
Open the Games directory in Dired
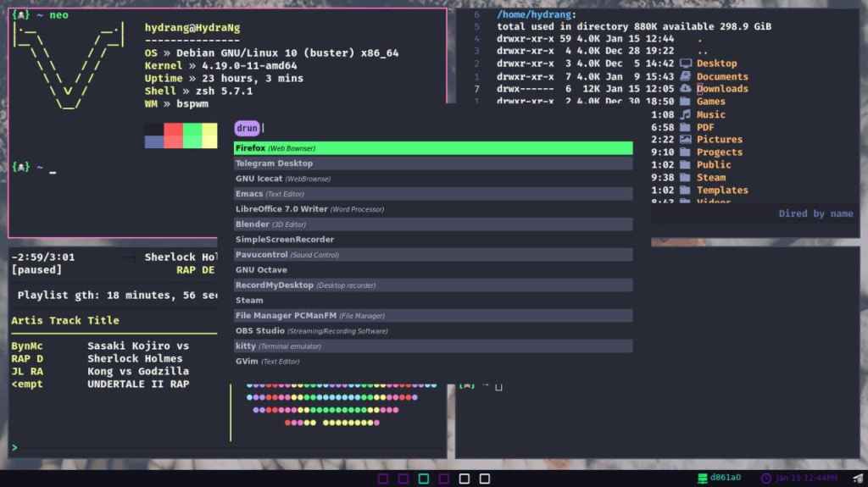pos(710,102)
